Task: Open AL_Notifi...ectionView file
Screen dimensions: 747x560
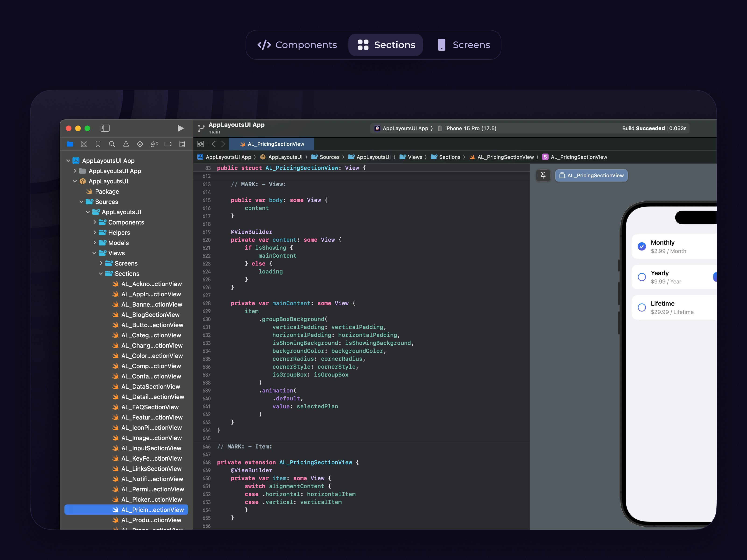Action: pyautogui.click(x=152, y=479)
